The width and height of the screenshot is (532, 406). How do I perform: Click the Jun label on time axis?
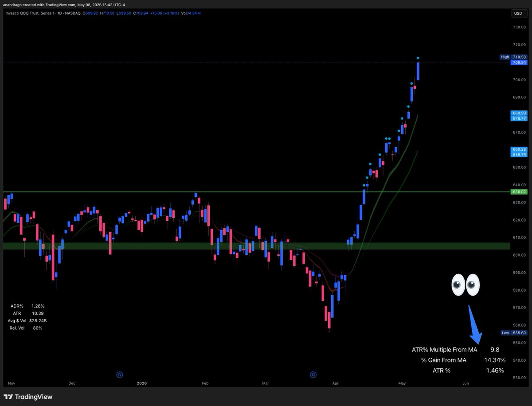click(x=465, y=383)
